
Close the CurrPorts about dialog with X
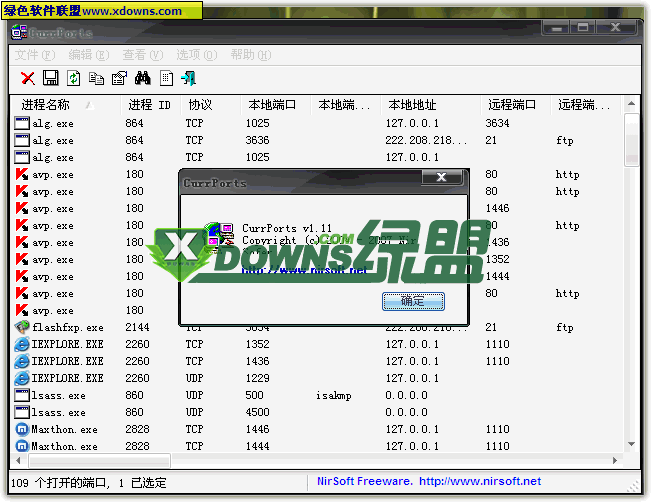(x=442, y=177)
